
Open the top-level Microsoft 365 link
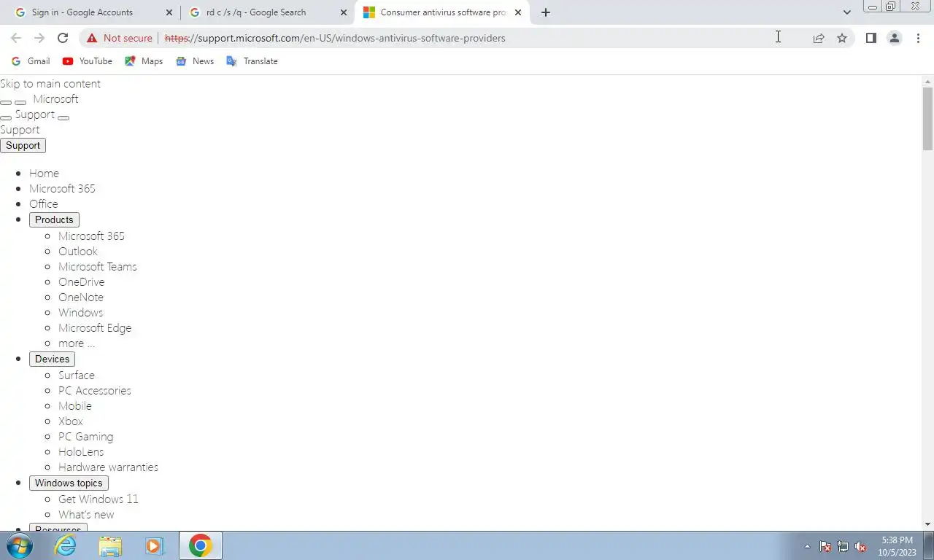[62, 189]
